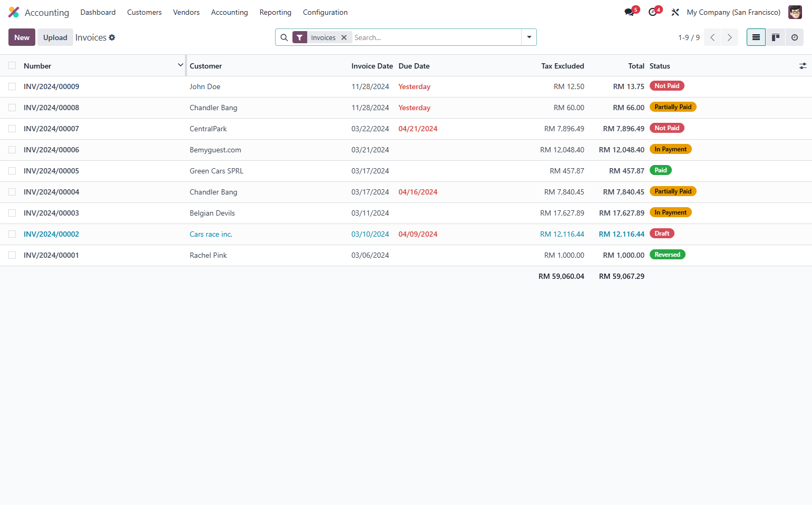
Task: Go to previous page of records
Action: point(712,37)
